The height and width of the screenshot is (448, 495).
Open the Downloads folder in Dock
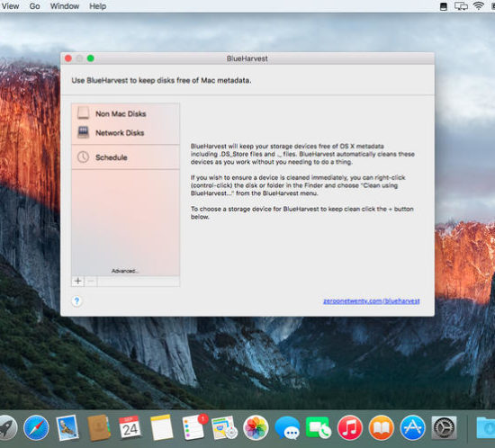coord(485,428)
